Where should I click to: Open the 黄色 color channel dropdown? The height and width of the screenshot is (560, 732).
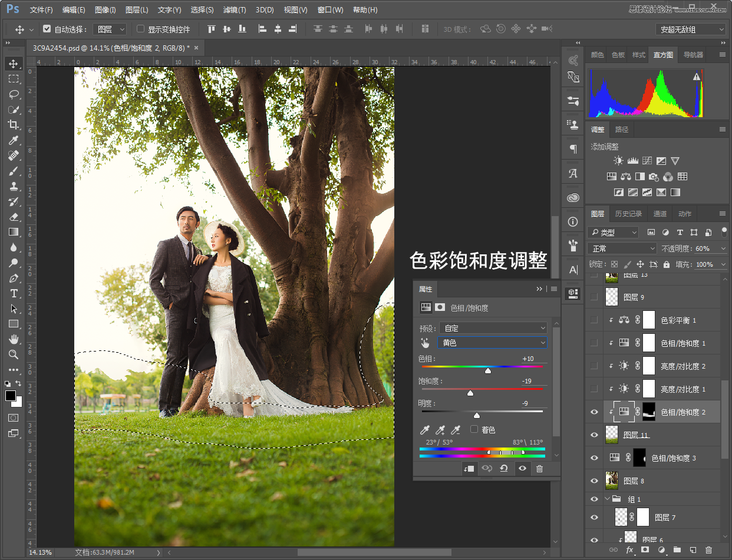493,343
